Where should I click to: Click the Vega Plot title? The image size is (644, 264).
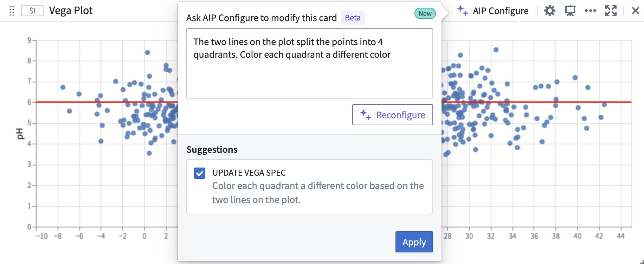(71, 11)
